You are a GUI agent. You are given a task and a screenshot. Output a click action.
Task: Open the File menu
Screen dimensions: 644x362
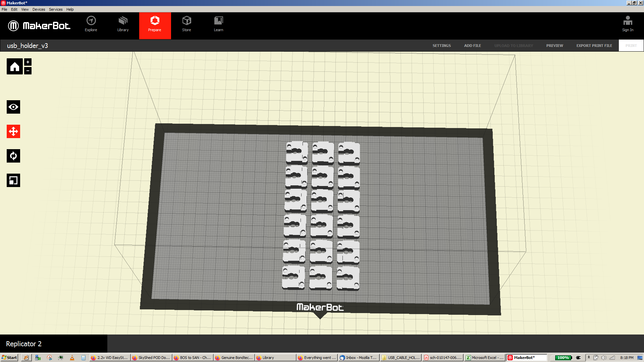(x=4, y=9)
